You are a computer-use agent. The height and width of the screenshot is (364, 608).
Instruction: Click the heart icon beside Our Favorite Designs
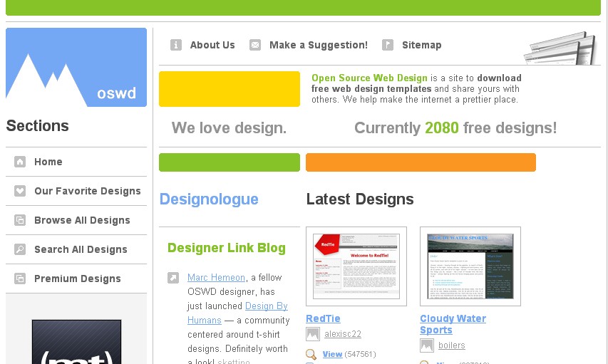click(x=20, y=191)
